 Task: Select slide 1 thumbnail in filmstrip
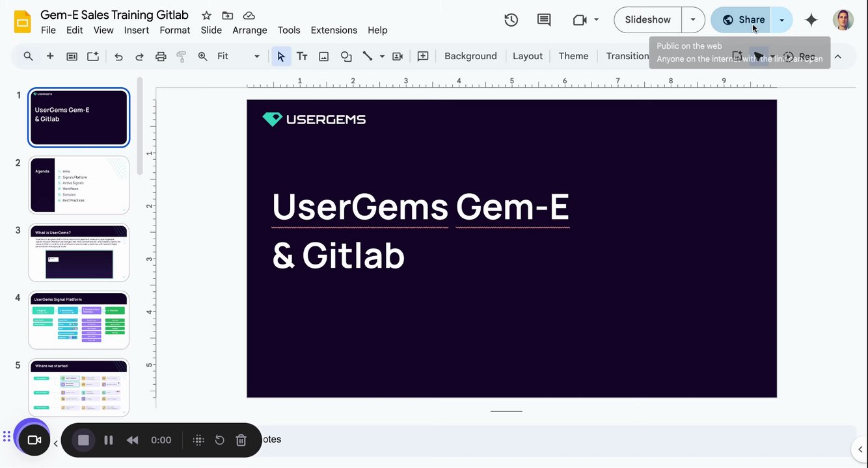(x=79, y=118)
